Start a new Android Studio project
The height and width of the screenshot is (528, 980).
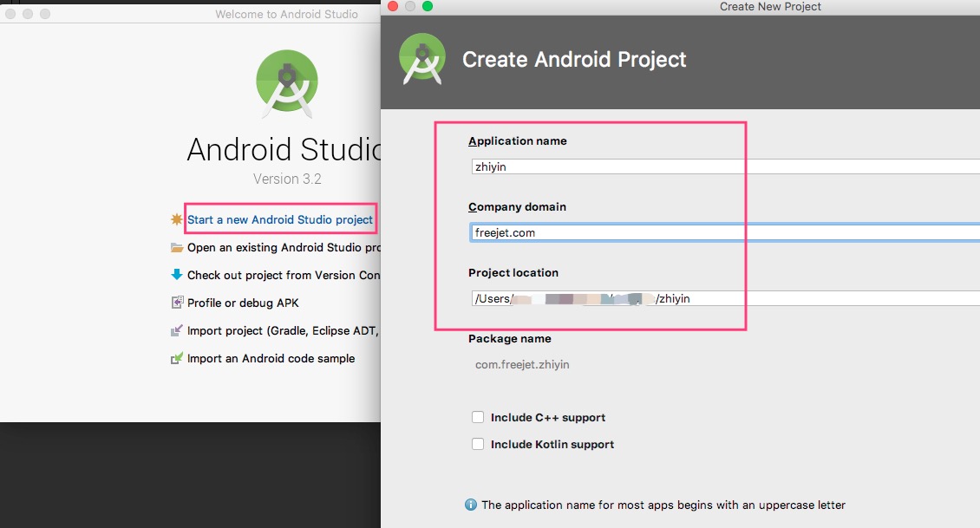[x=280, y=219]
